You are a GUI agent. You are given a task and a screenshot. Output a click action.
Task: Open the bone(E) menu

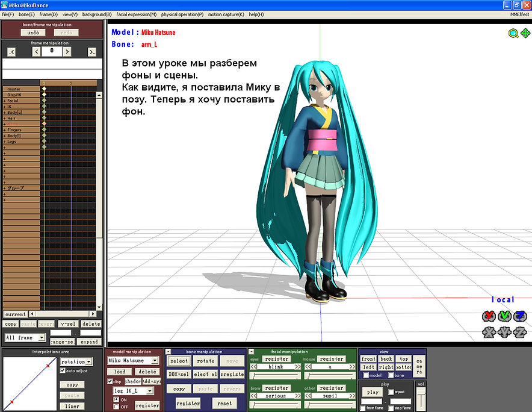click(26, 14)
